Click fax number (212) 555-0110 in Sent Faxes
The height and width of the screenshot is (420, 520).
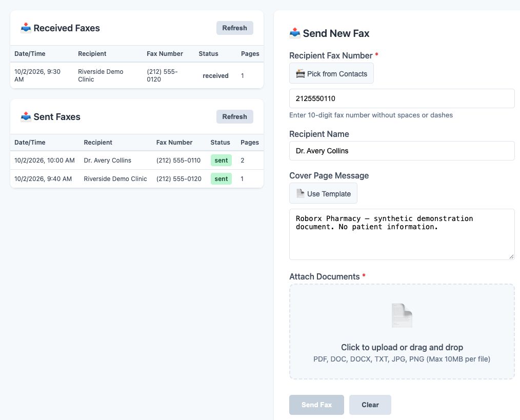[178, 160]
